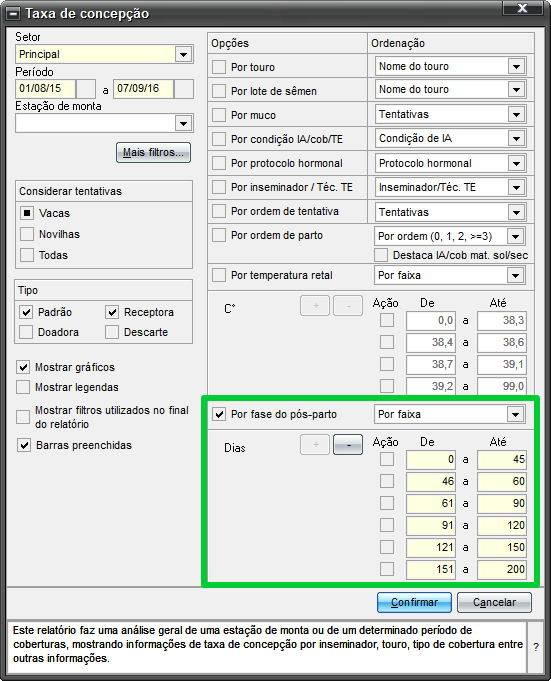Open ordering dropdown for Por lote de sêmen

tap(516, 90)
